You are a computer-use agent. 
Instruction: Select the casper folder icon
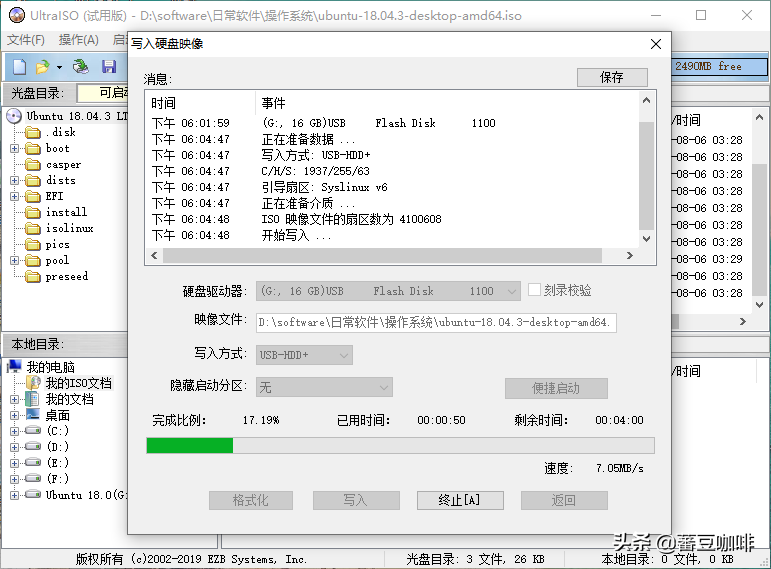point(33,164)
